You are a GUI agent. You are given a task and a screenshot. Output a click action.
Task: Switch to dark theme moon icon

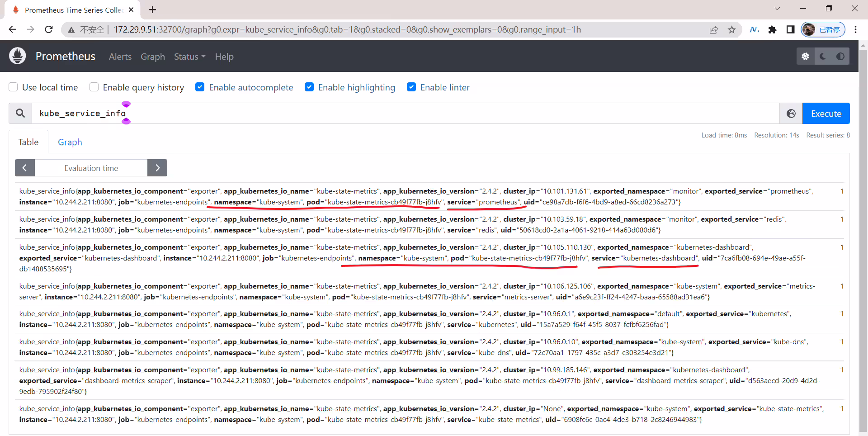(x=823, y=57)
